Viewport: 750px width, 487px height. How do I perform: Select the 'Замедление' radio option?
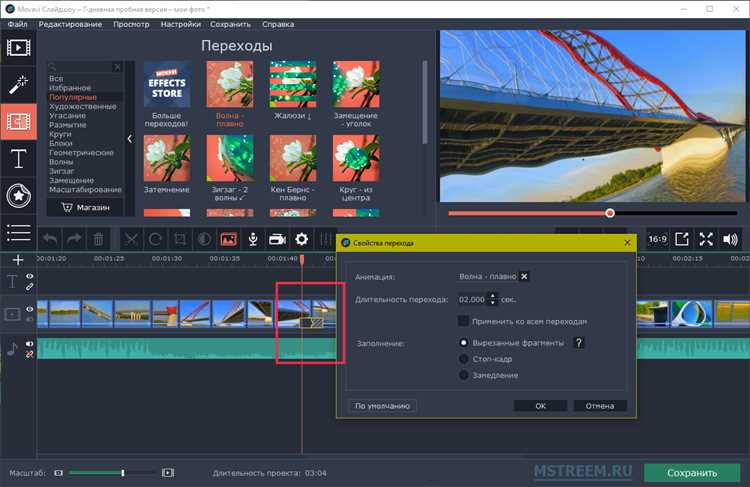click(464, 374)
